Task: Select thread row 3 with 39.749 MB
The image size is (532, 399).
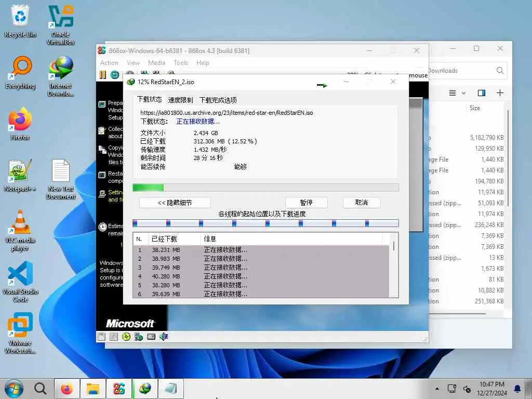Action: 261,268
